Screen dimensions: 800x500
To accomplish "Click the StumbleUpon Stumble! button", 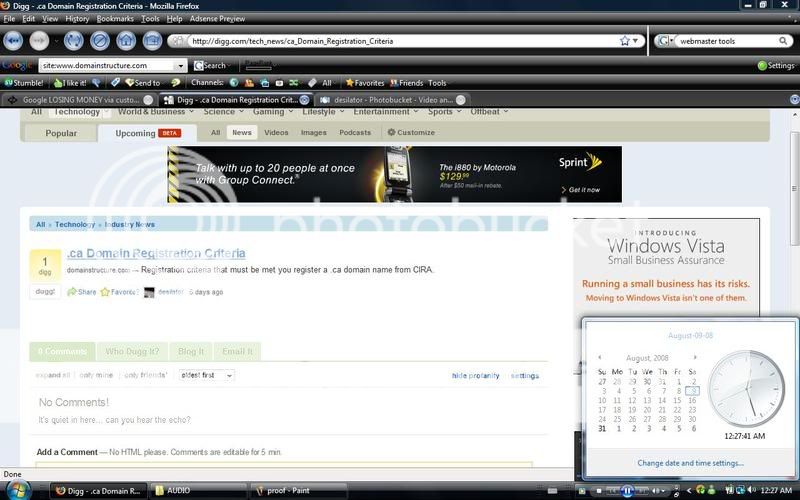I will coord(24,83).
